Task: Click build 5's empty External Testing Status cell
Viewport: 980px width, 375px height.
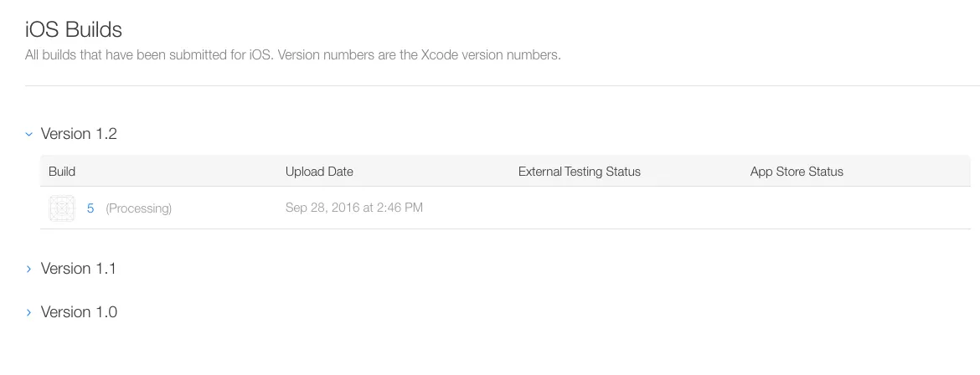Action: 579,208
